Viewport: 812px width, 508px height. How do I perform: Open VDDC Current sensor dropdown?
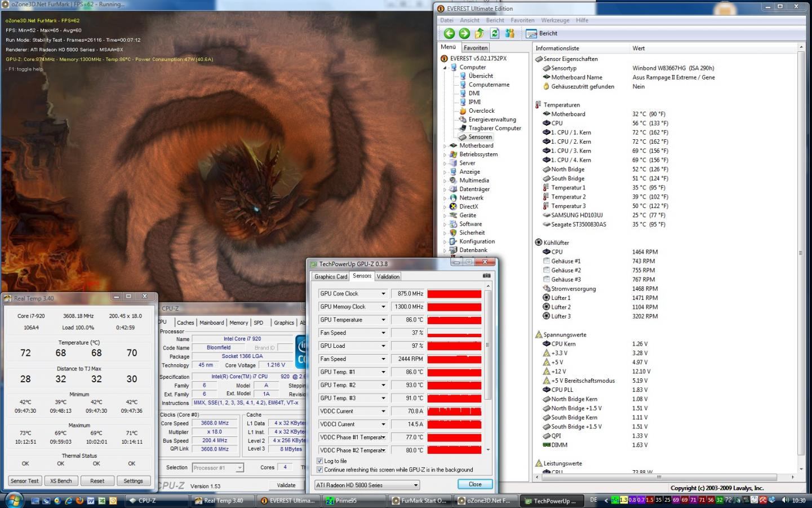pos(383,411)
